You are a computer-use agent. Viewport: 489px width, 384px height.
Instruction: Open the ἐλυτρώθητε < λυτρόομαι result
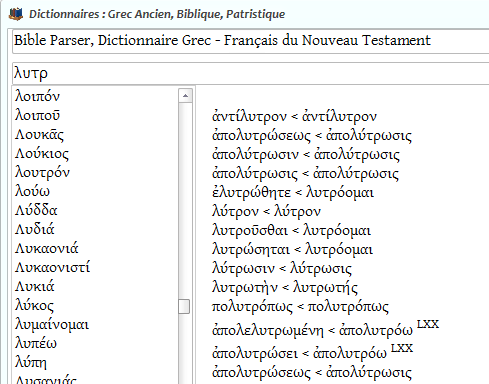click(293, 192)
